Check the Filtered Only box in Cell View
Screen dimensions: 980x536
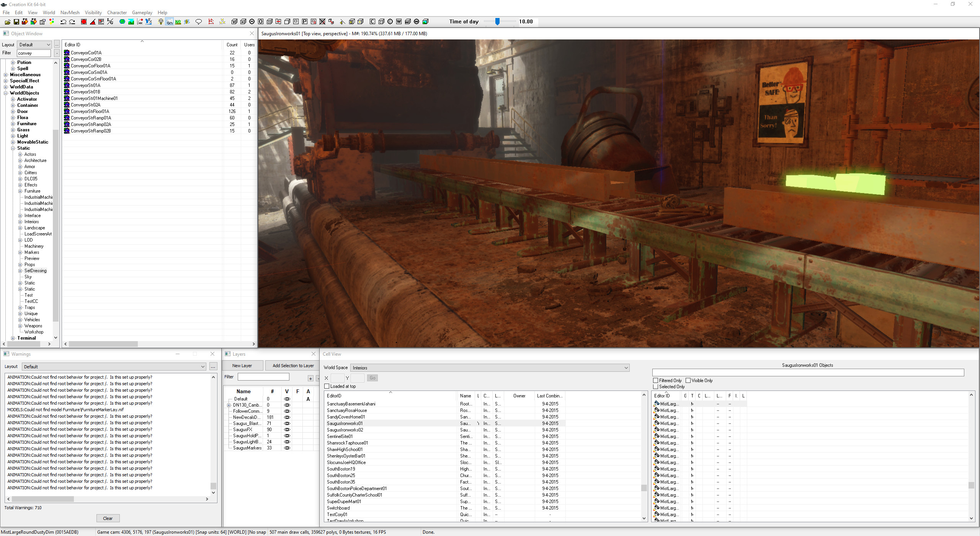pyautogui.click(x=656, y=380)
